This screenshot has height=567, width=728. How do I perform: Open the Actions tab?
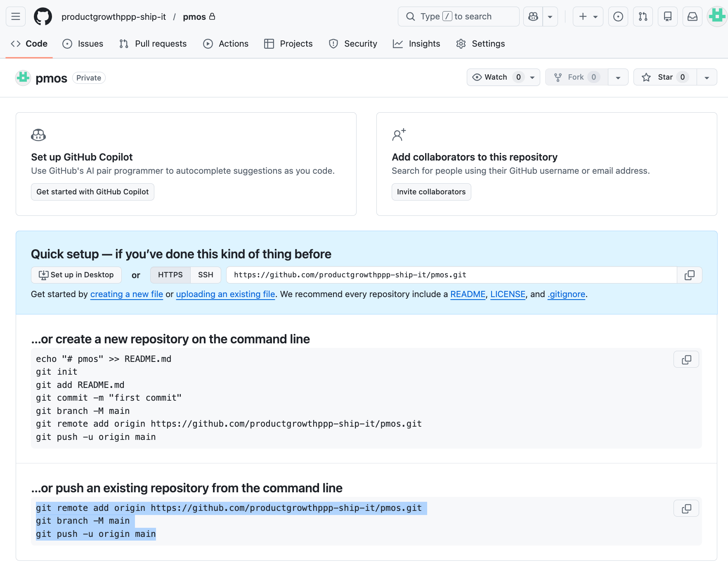(x=226, y=44)
